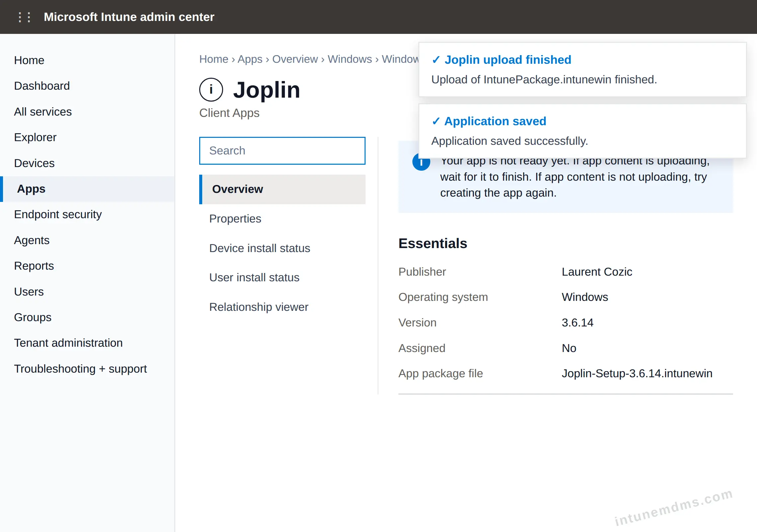The image size is (757, 532).
Task: Click the Windows breadcrumb link
Action: [x=350, y=59]
